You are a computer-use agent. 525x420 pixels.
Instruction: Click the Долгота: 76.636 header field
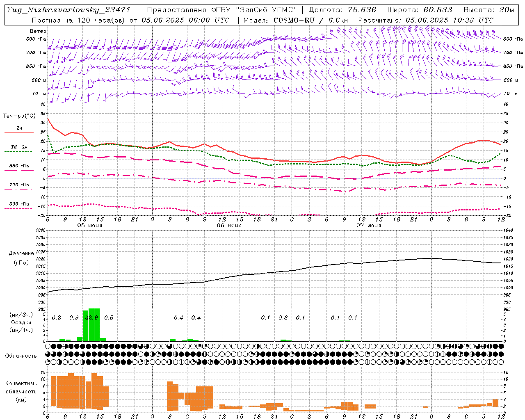click(x=342, y=10)
